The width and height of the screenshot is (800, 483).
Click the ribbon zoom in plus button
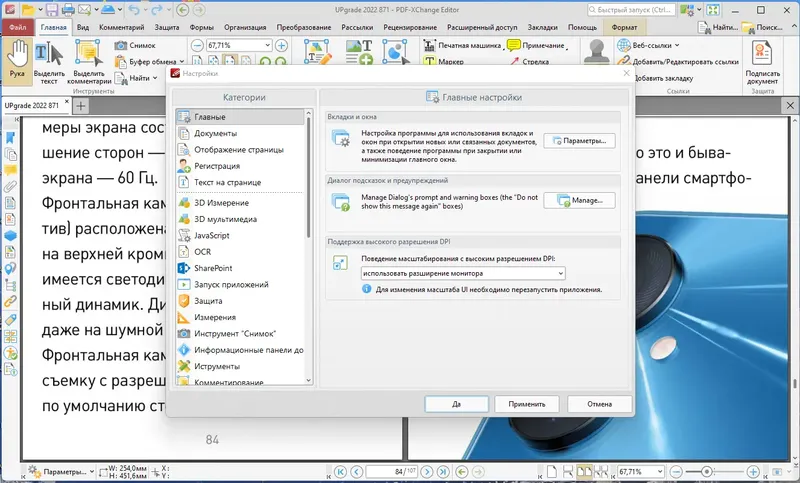coord(281,45)
